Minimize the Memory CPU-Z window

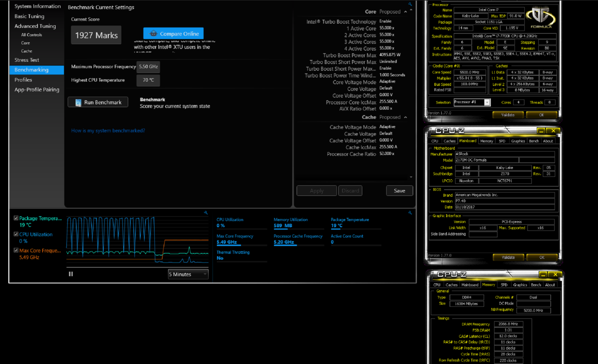click(543, 275)
